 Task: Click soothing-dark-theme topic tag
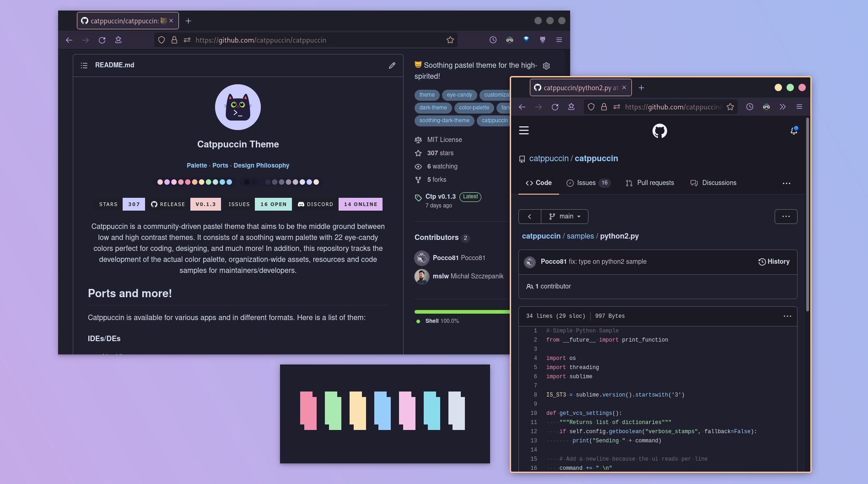[x=444, y=120]
